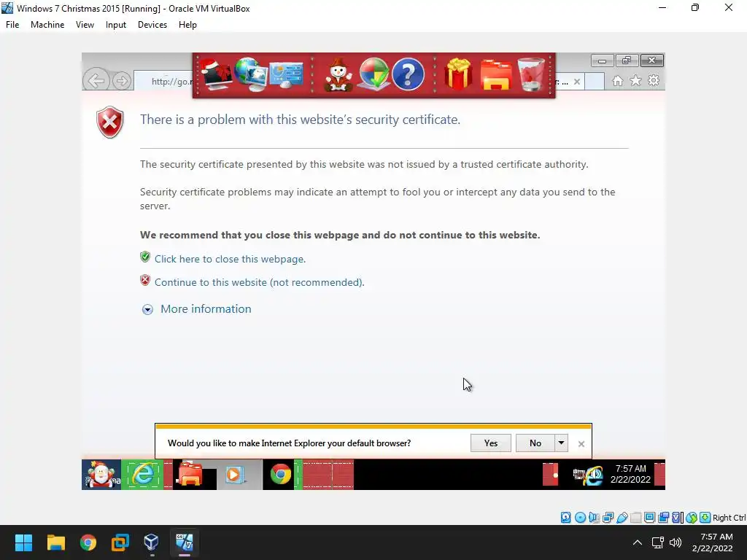747x560 pixels.
Task: Show hidden icons in host system tray
Action: coord(637,542)
